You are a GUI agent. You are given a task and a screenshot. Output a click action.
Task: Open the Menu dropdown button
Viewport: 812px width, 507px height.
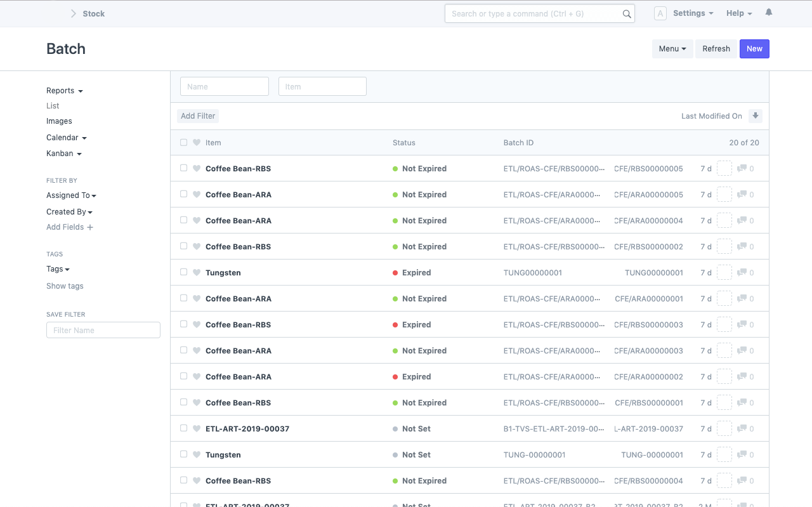672,49
